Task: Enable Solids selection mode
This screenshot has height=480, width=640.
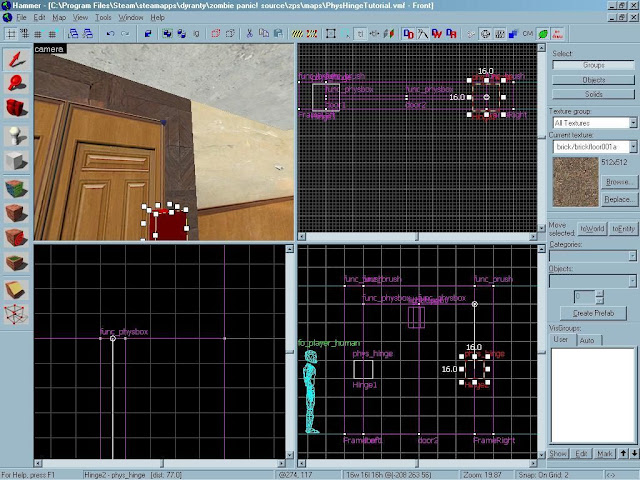Action: 593,93
